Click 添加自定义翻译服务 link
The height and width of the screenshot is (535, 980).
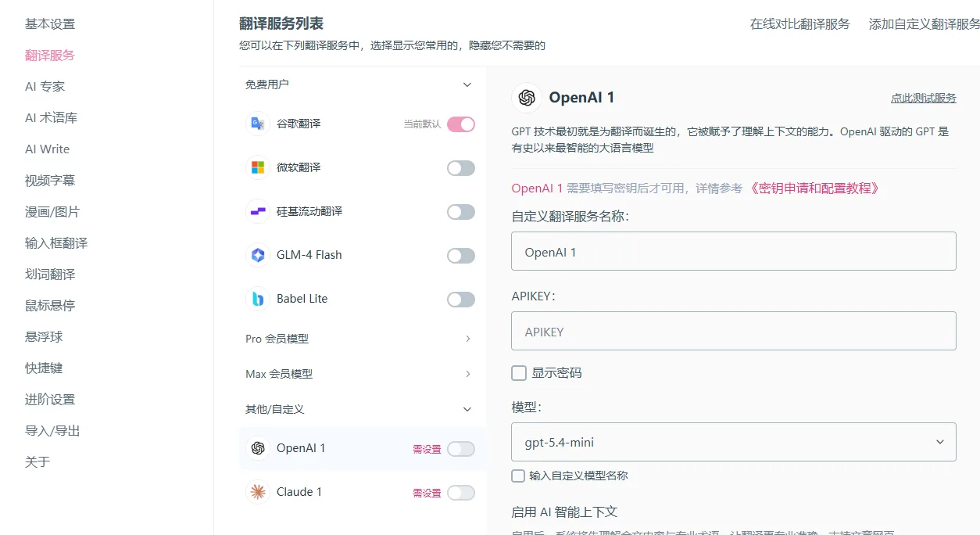925,24
